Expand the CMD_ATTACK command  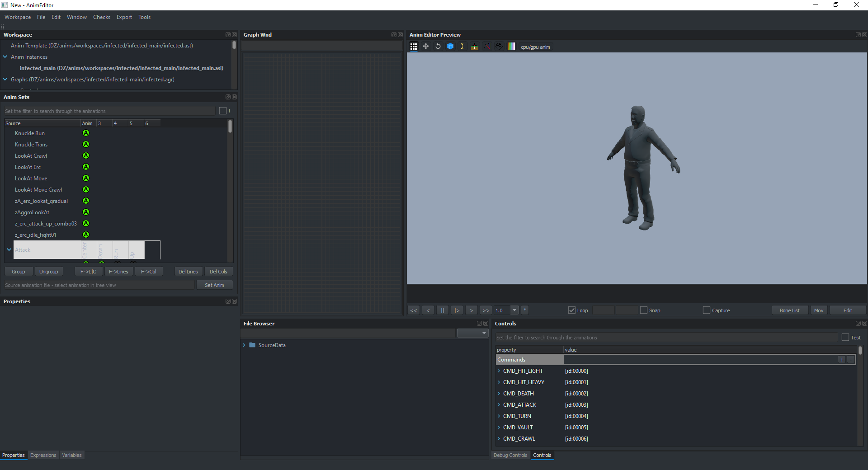[499, 405]
